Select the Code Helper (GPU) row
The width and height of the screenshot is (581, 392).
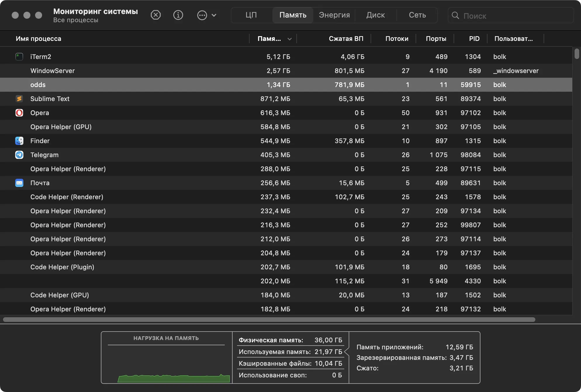click(286, 295)
